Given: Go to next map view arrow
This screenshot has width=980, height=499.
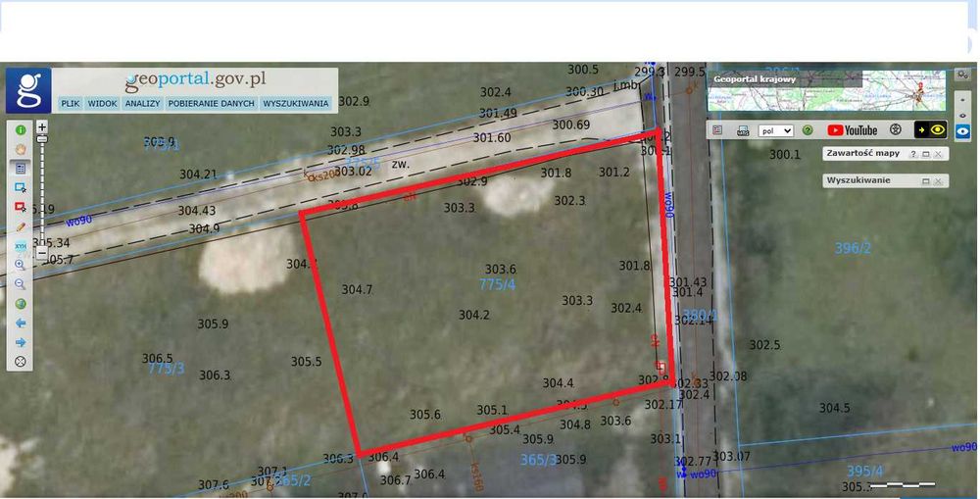Looking at the screenshot, I should click(x=21, y=343).
